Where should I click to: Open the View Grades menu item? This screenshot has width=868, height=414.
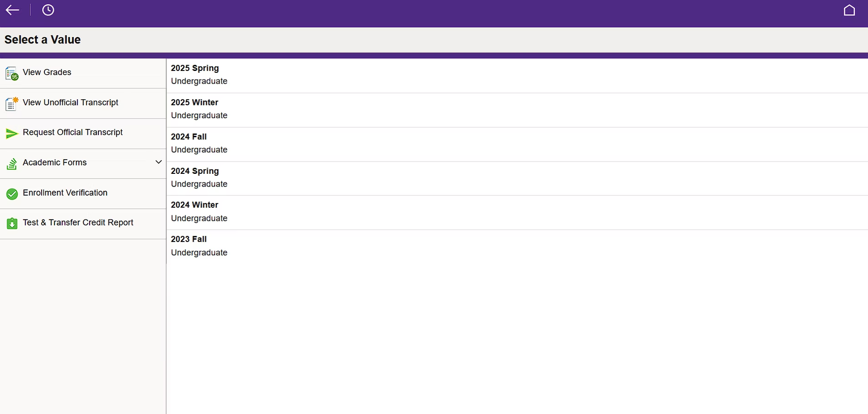click(x=47, y=72)
